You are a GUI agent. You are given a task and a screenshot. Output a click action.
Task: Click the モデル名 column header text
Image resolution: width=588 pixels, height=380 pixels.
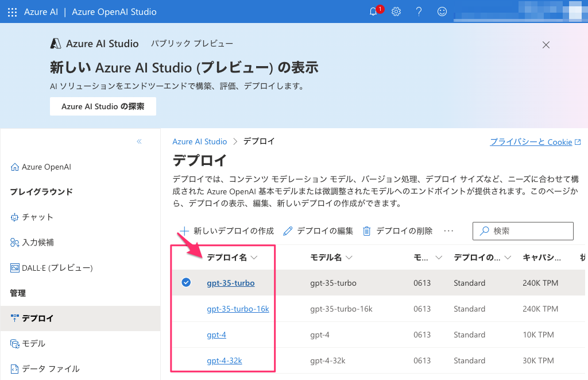pyautogui.click(x=326, y=258)
